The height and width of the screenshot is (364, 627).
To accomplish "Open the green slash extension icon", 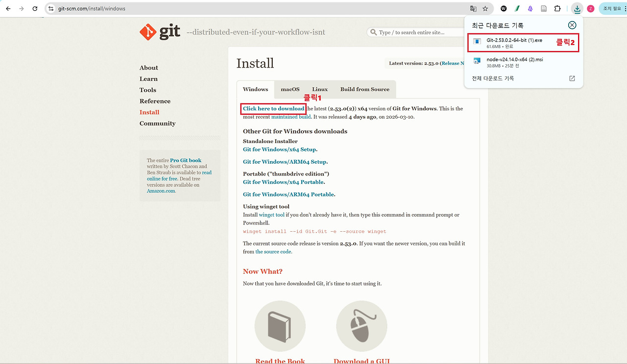I will (517, 9).
